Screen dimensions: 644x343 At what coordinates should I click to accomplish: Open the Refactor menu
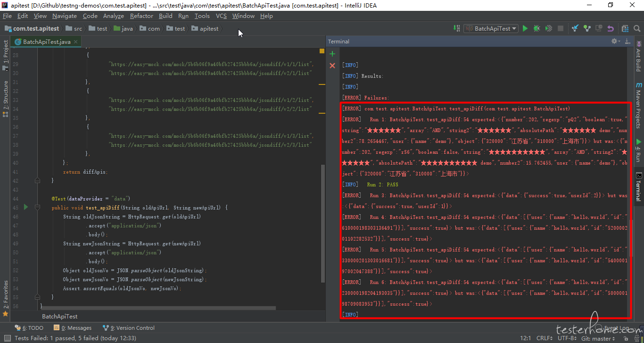[x=141, y=16]
